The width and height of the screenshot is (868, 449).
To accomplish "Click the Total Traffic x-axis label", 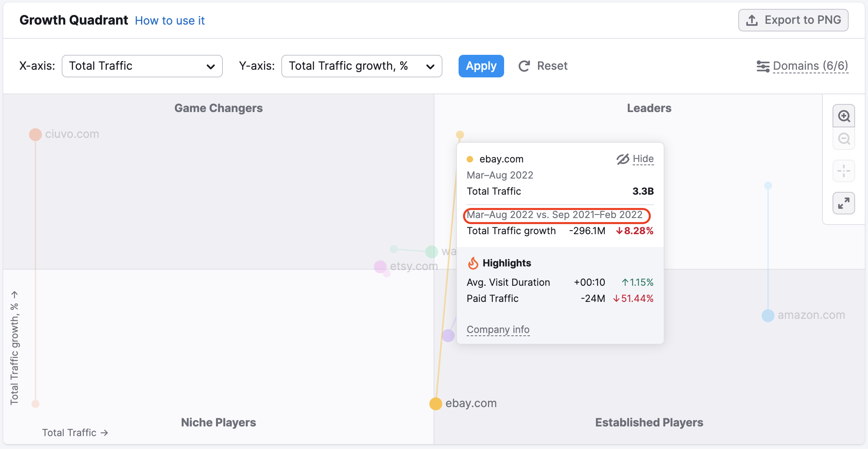I will (75, 433).
